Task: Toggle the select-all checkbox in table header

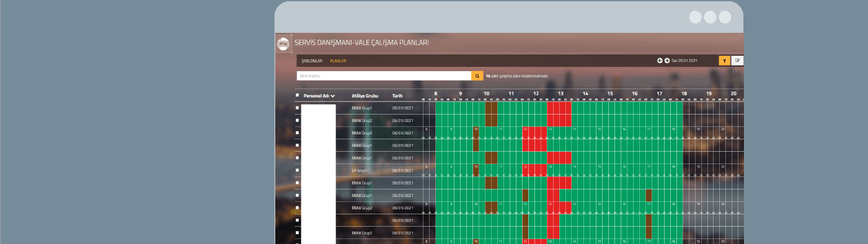Action: 298,95
